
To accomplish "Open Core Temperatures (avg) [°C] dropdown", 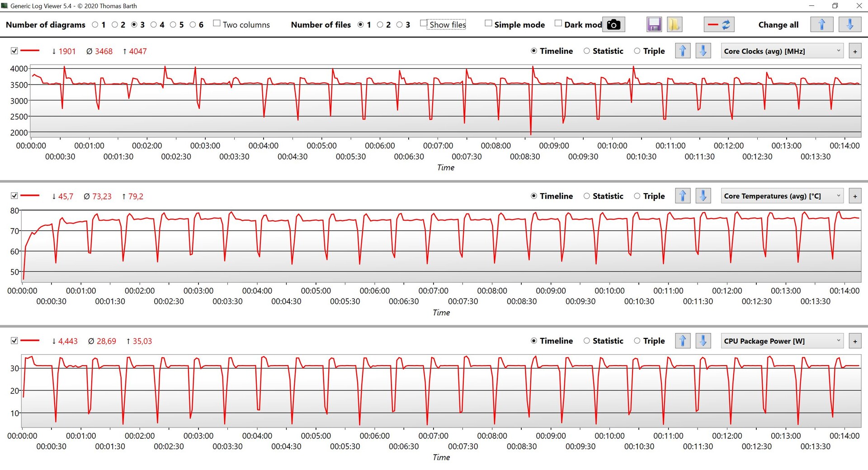I will click(x=782, y=196).
